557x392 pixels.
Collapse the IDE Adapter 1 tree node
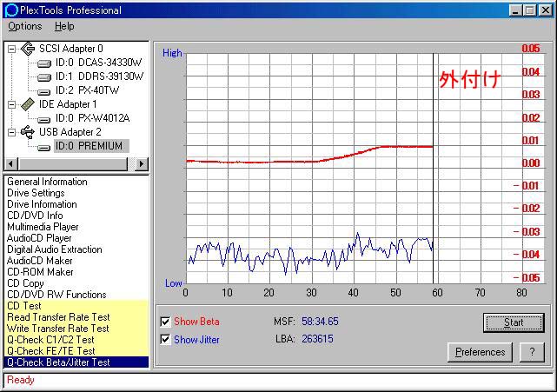11,104
